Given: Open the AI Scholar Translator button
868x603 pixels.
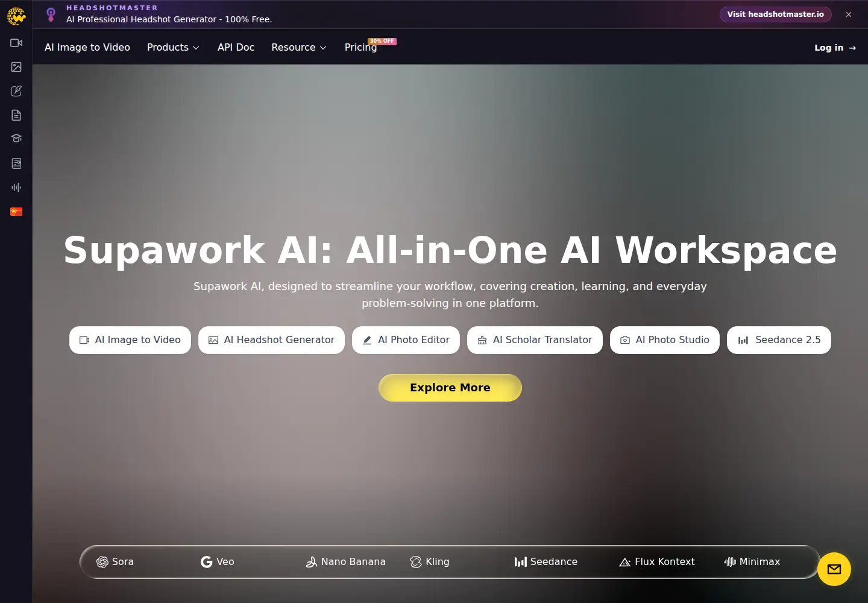Looking at the screenshot, I should [x=535, y=340].
